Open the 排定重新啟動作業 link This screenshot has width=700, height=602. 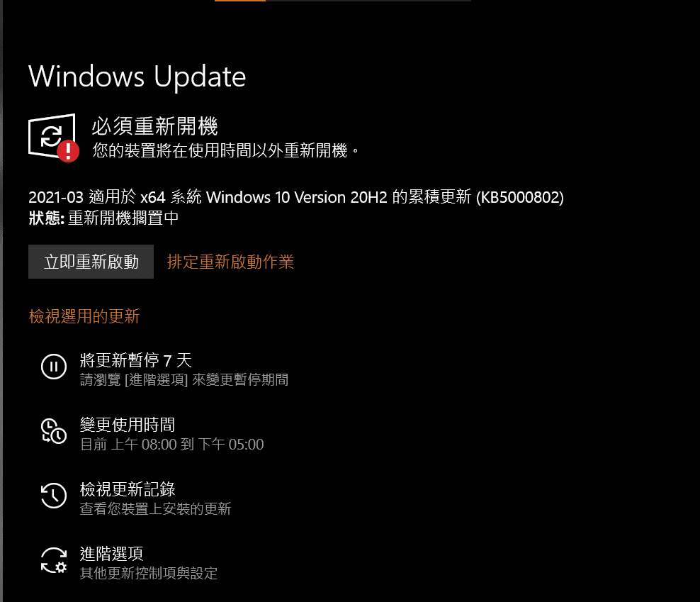coord(230,262)
